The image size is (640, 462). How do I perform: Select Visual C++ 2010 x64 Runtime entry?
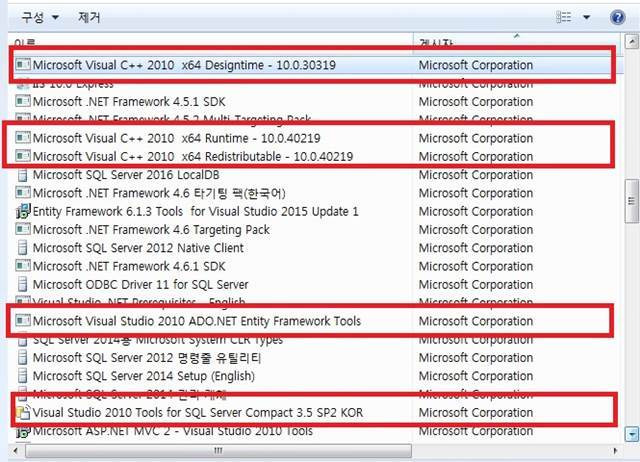point(176,138)
